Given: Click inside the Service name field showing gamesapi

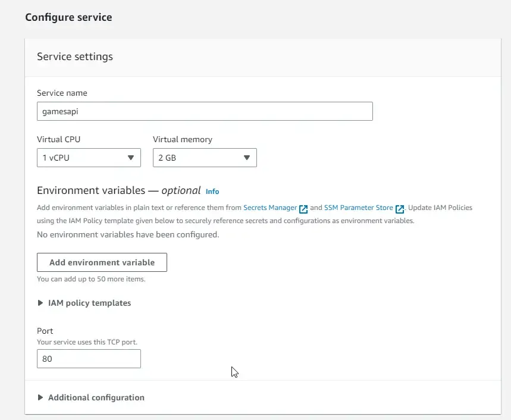Looking at the screenshot, I should [204, 111].
